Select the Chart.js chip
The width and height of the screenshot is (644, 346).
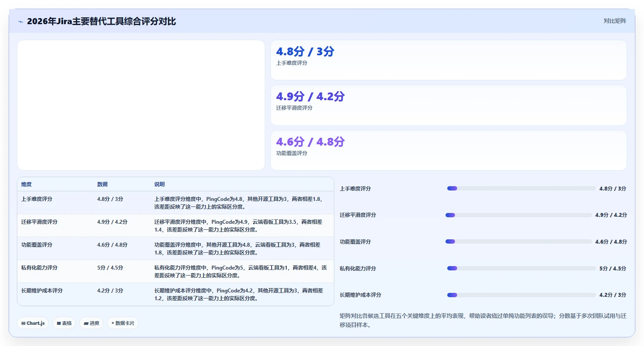coord(33,323)
